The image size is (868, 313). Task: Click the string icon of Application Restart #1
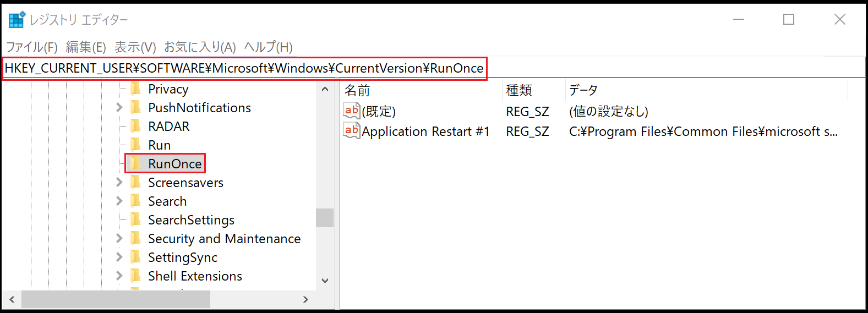click(352, 131)
